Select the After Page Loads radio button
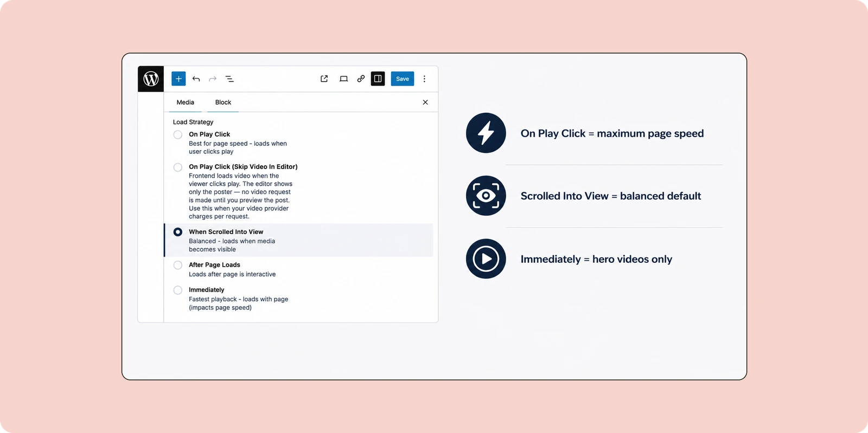 (178, 265)
